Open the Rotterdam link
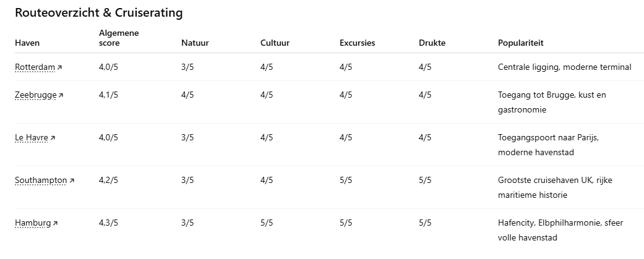The width and height of the screenshot is (644, 259). [35, 67]
